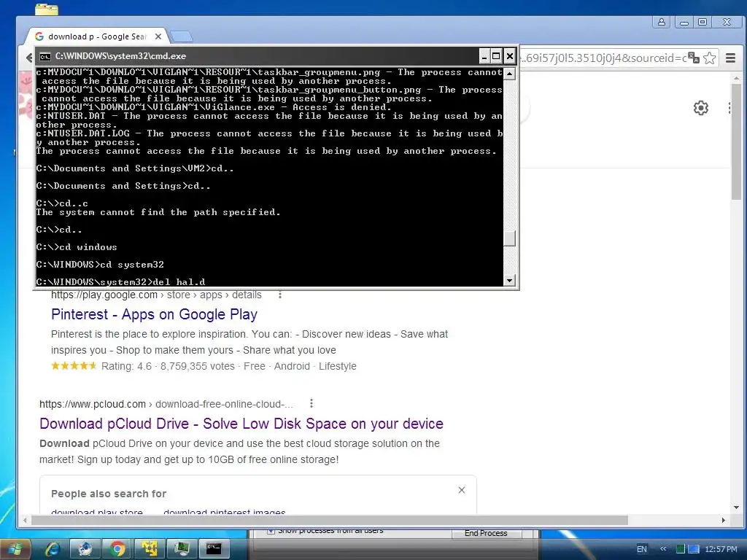Click 'People also search for' heading
747x560 pixels.
[109, 494]
